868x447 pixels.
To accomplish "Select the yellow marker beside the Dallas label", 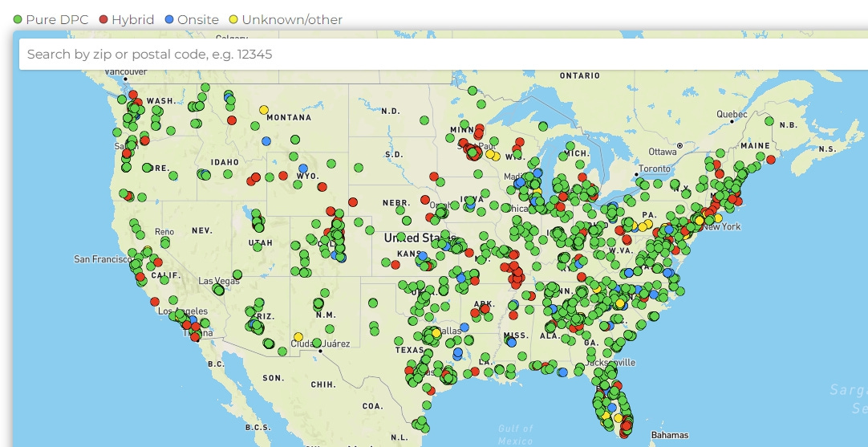I will tap(436, 333).
